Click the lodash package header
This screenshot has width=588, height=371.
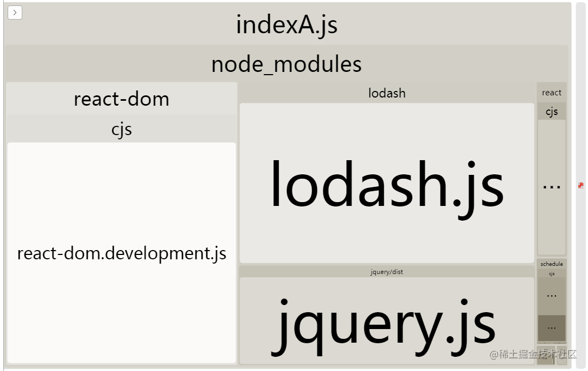(387, 93)
